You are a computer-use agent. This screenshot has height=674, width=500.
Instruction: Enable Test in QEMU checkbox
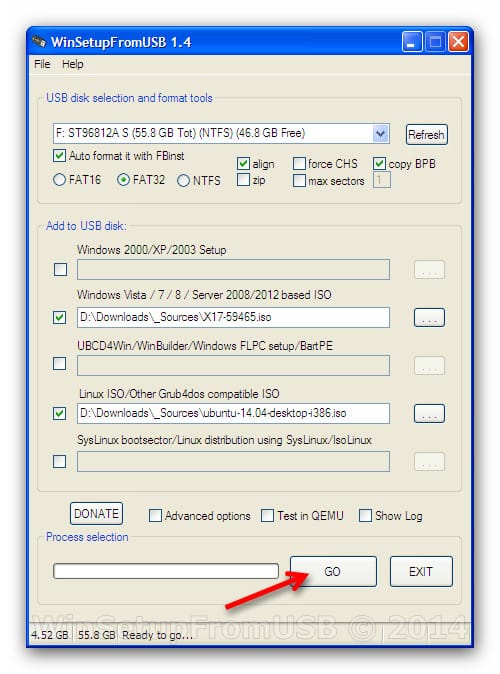(x=267, y=515)
